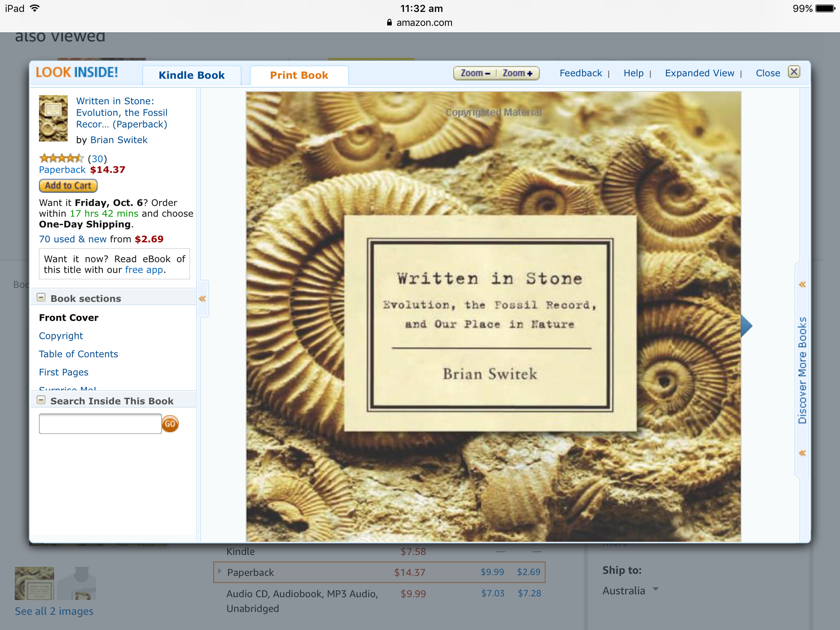Expand the Paperback row disclosure triangle

click(220, 571)
